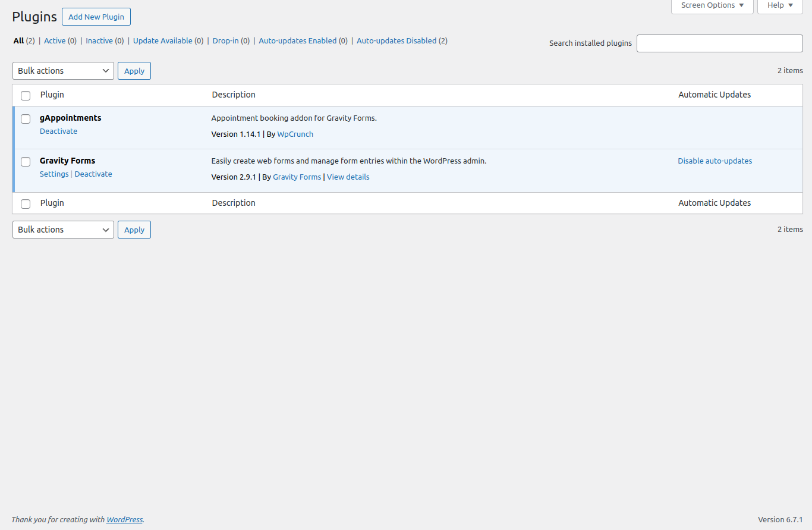Click Apply next to the upper Bulk actions
This screenshot has width=812, height=530.
(134, 71)
